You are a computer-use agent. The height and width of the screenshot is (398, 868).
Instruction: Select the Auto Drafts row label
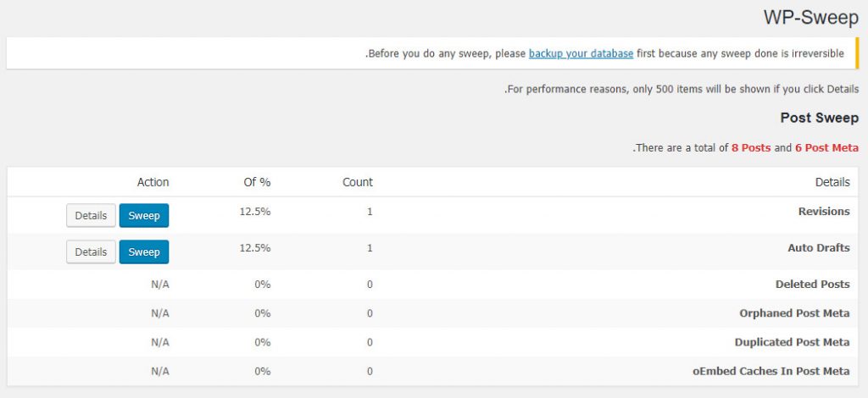819,247
